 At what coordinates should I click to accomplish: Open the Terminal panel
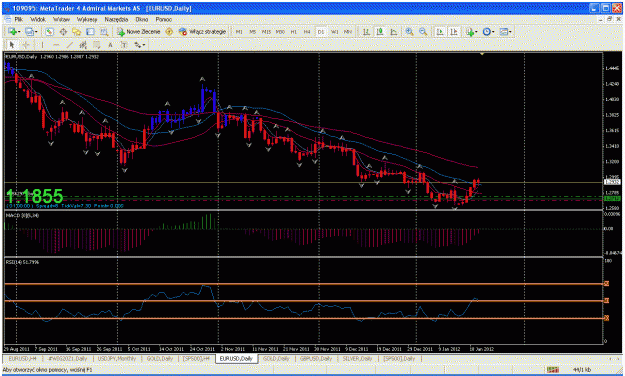(x=90, y=31)
